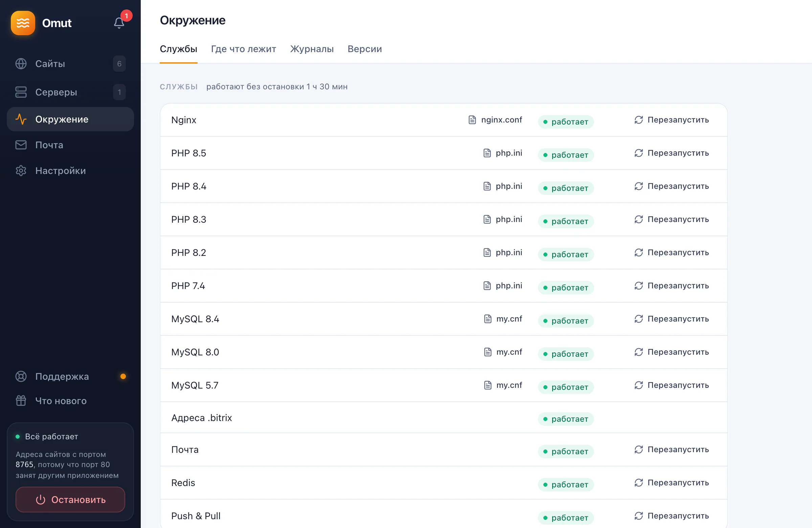The width and height of the screenshot is (812, 528).
Task: Open nginx.conf config file
Action: (495, 120)
